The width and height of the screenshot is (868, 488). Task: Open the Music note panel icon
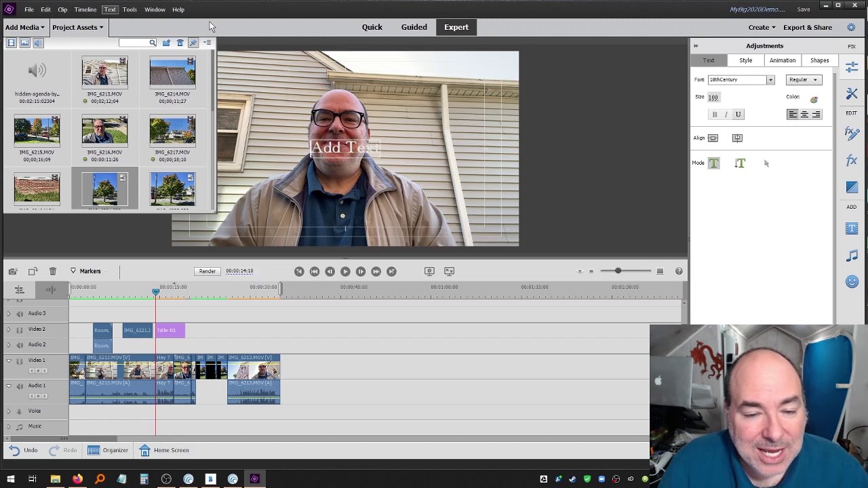click(852, 256)
